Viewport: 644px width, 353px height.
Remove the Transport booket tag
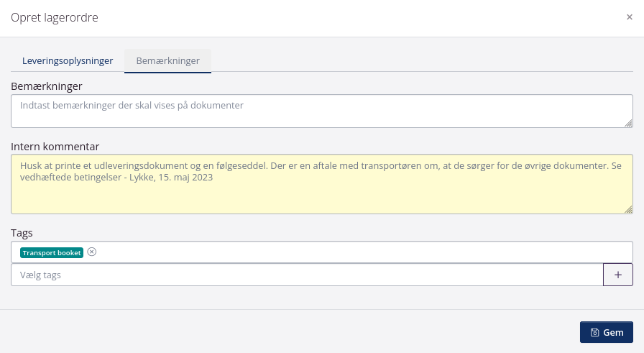point(91,252)
